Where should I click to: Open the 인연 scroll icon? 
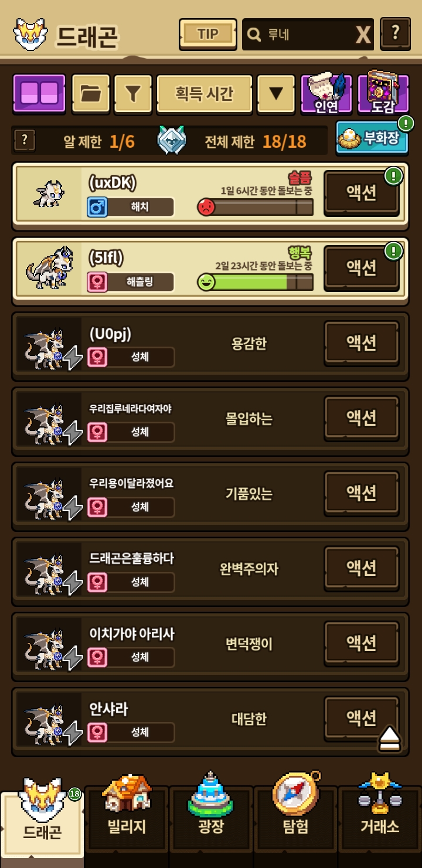(326, 93)
